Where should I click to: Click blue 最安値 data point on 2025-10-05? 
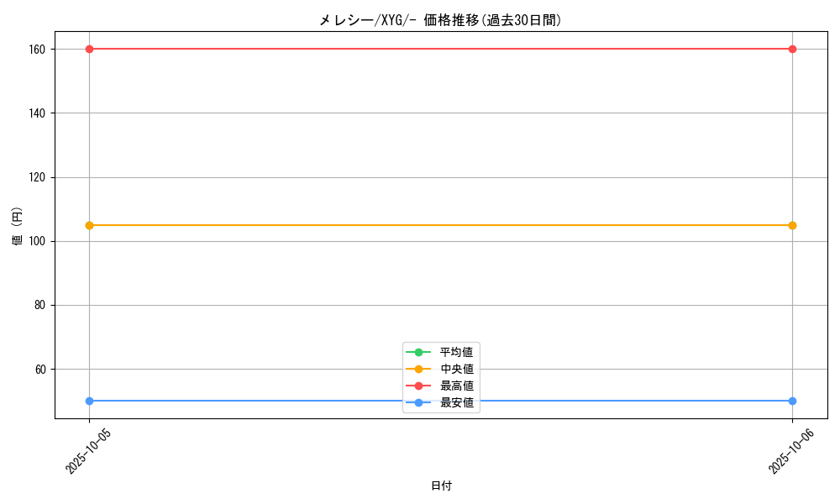(89, 401)
